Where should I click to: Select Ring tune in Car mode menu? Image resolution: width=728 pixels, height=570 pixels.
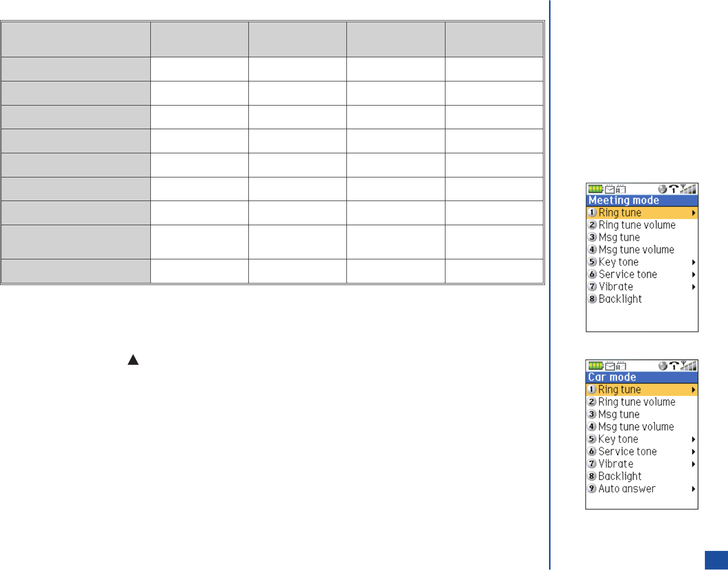(642, 390)
